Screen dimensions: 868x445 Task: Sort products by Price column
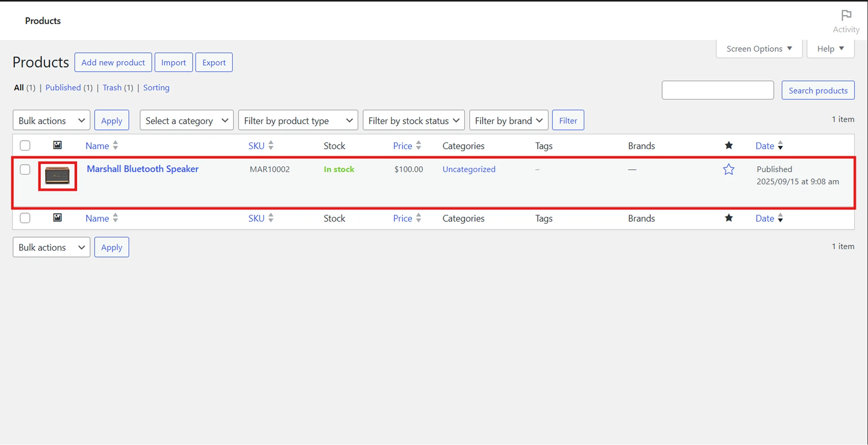pyautogui.click(x=403, y=145)
